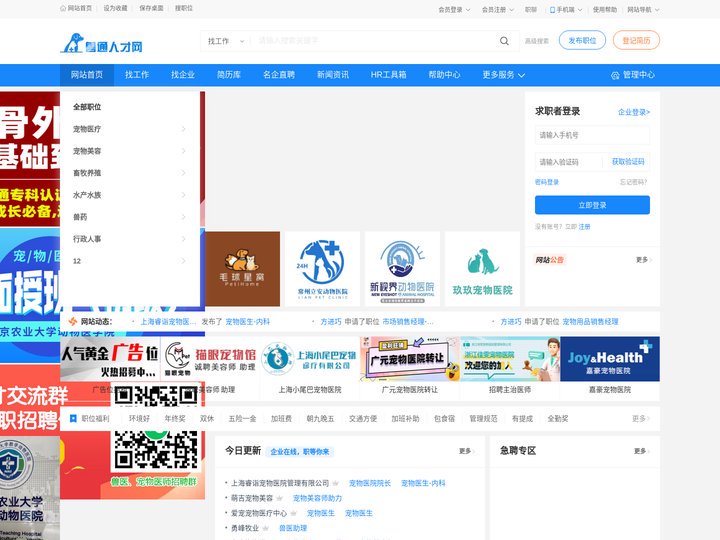The image size is (720, 540).
Task: Open the HR工具箱 nav item
Action: point(388,75)
